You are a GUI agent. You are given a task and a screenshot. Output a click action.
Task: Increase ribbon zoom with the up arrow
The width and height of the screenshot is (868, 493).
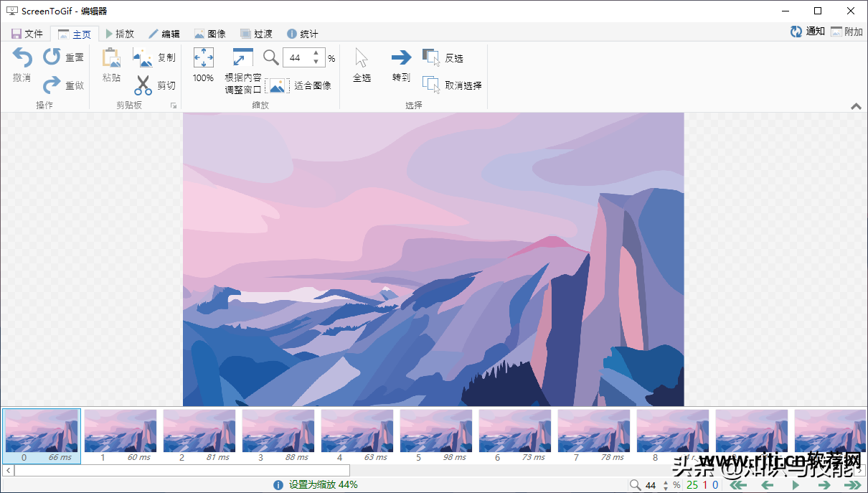click(x=316, y=54)
